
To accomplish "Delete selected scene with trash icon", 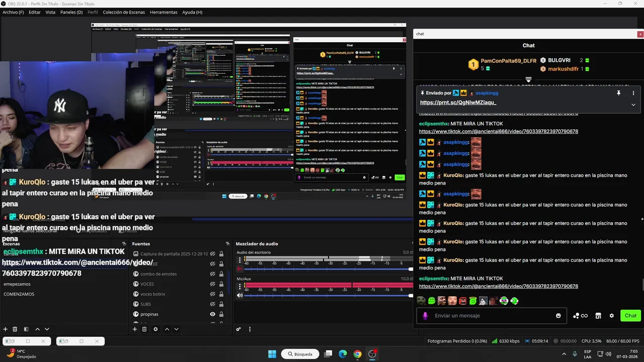I will 15,329.
